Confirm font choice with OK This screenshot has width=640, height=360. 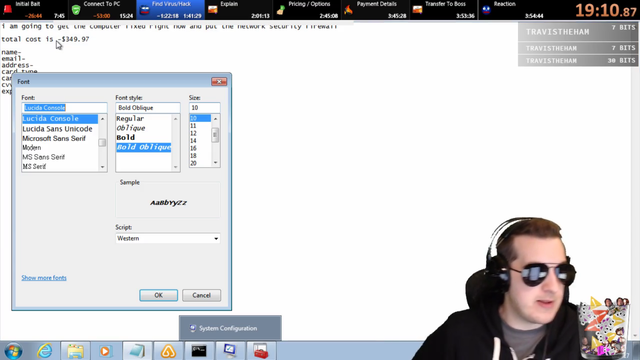158,295
